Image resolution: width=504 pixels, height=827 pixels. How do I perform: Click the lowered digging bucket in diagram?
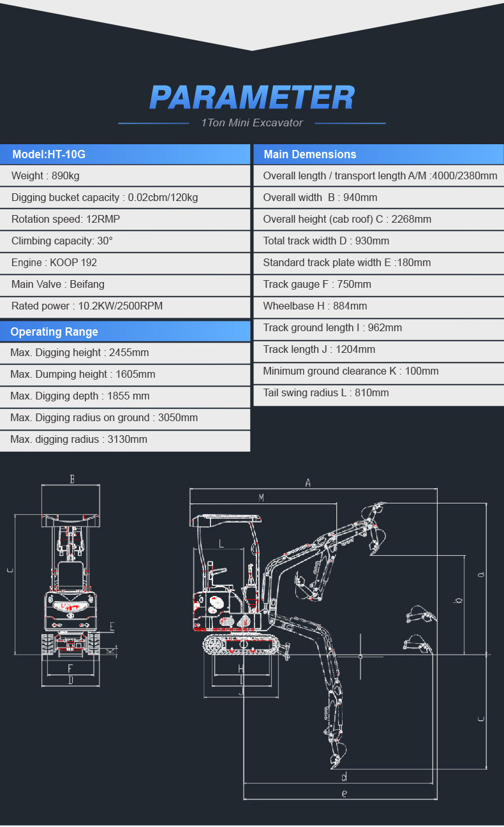(x=338, y=756)
